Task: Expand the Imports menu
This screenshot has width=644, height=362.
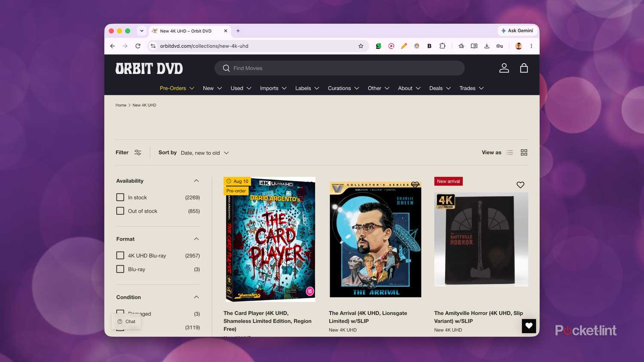Action: coord(273,88)
